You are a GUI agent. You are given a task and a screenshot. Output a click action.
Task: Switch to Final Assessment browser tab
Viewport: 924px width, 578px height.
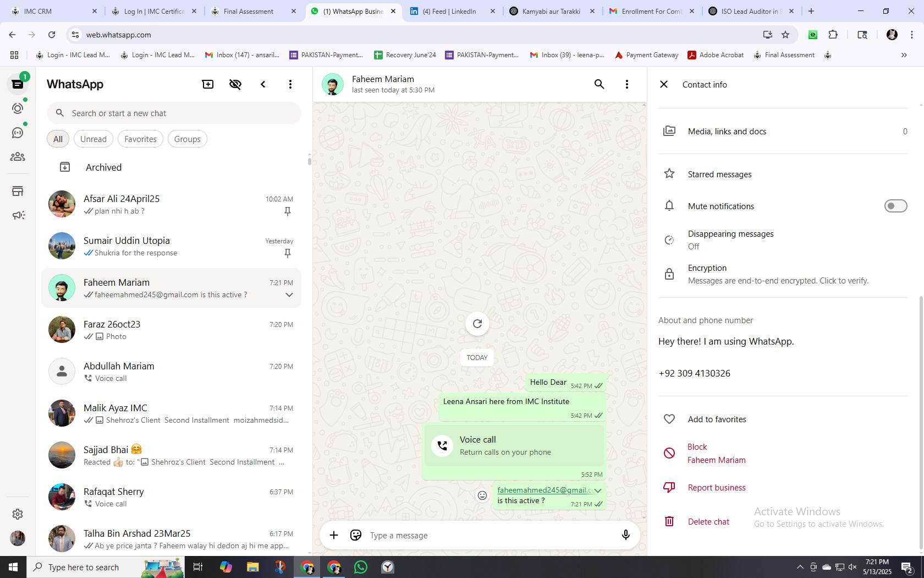pos(254,11)
